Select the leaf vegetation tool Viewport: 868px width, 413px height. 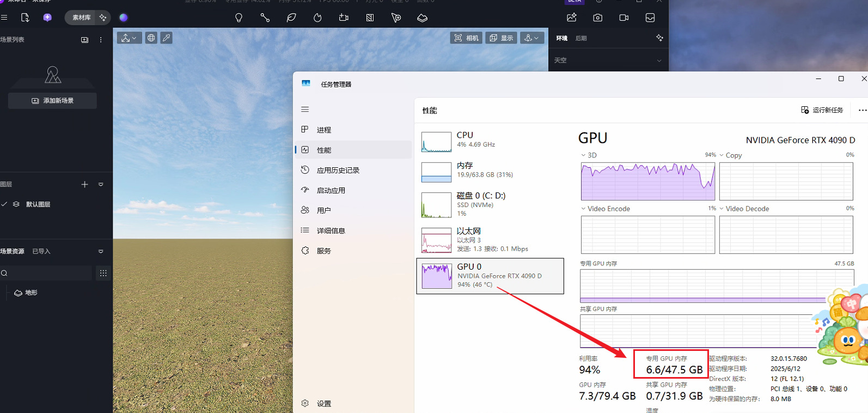point(291,17)
